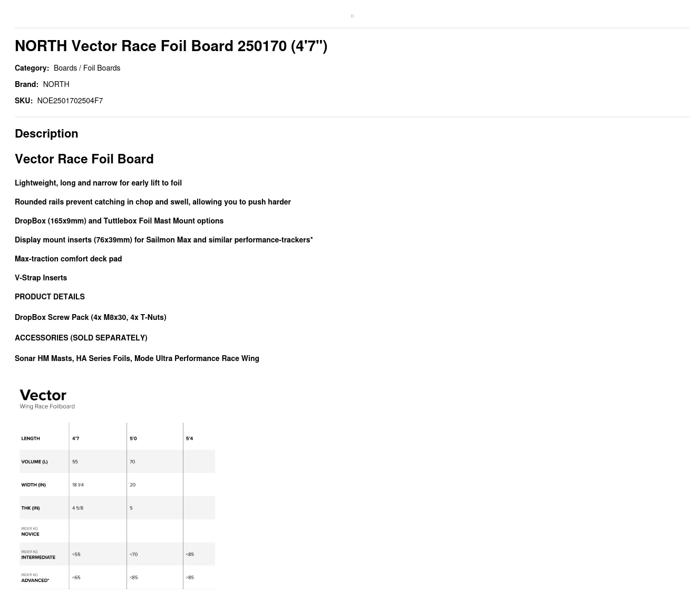Click the V-Strap Inserts line
This screenshot has height=604, width=700.
coord(41,278)
